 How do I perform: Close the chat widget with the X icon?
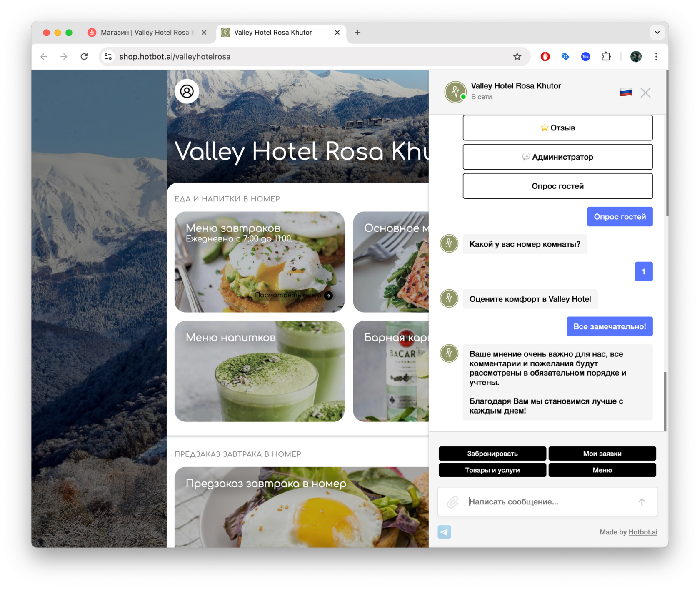click(645, 92)
